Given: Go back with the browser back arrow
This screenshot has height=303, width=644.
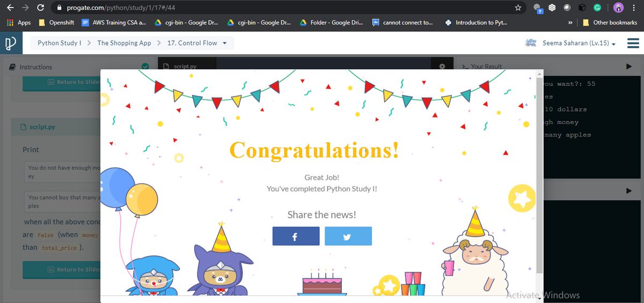Looking at the screenshot, I should (10, 8).
